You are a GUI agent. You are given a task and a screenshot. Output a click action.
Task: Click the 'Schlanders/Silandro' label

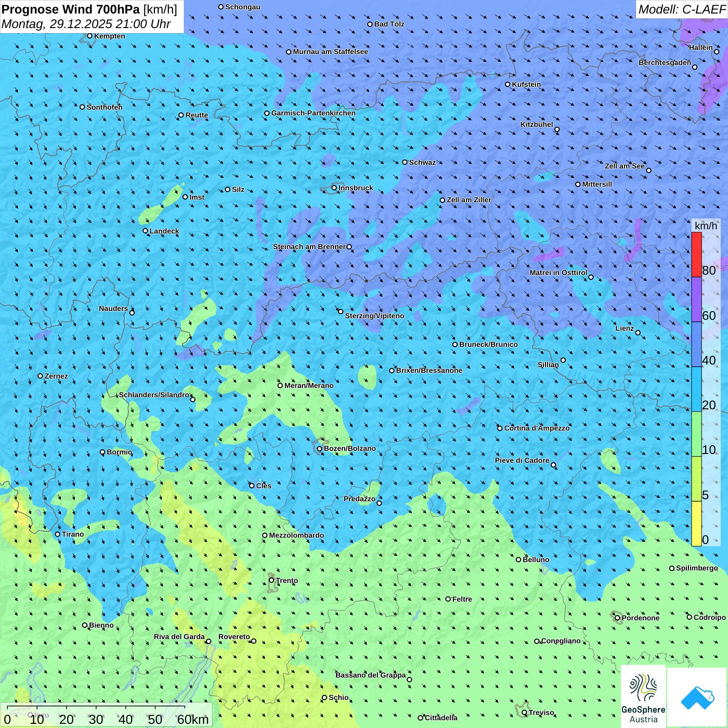[x=154, y=395]
